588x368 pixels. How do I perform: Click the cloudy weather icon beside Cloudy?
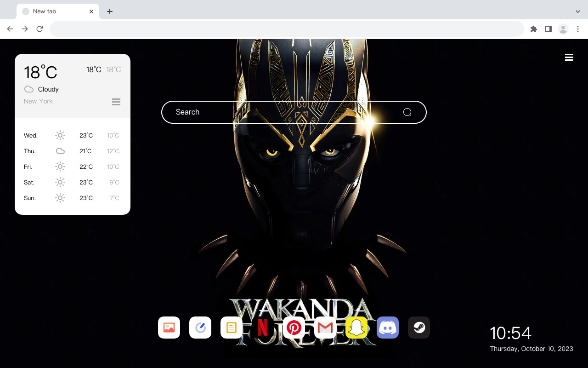point(29,89)
